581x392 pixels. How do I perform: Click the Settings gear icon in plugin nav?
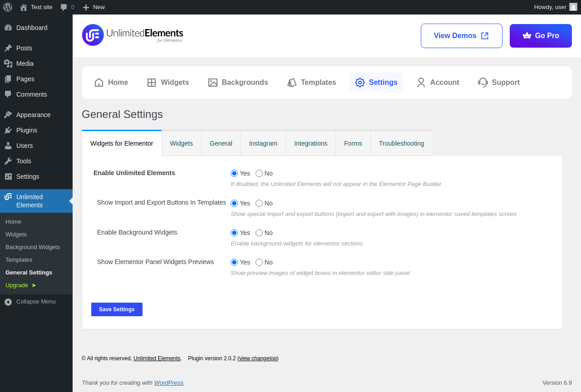click(360, 83)
